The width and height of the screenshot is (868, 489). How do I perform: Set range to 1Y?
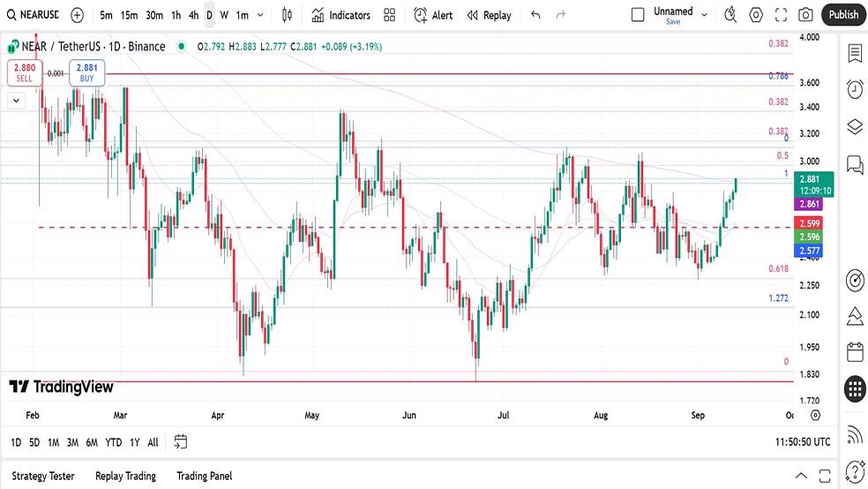click(x=134, y=442)
